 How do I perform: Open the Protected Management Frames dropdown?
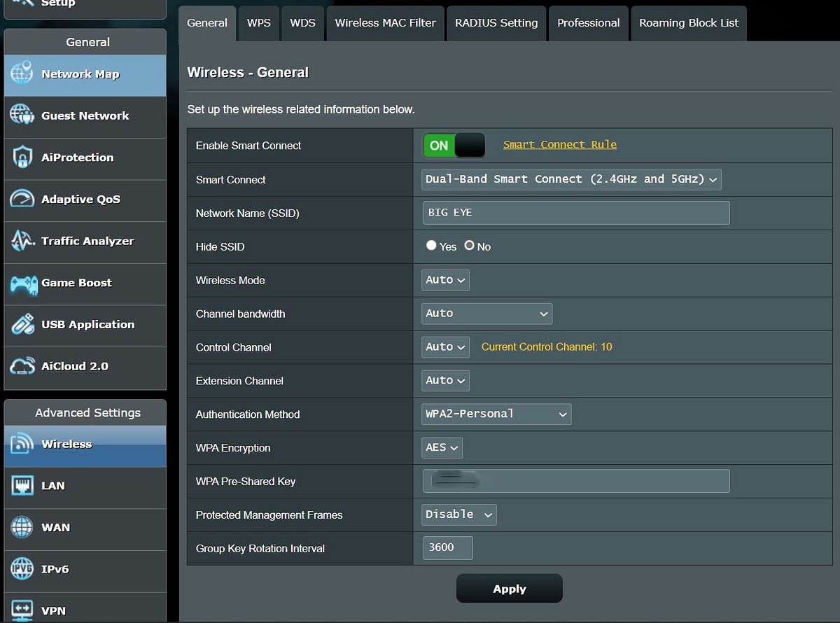click(x=459, y=514)
